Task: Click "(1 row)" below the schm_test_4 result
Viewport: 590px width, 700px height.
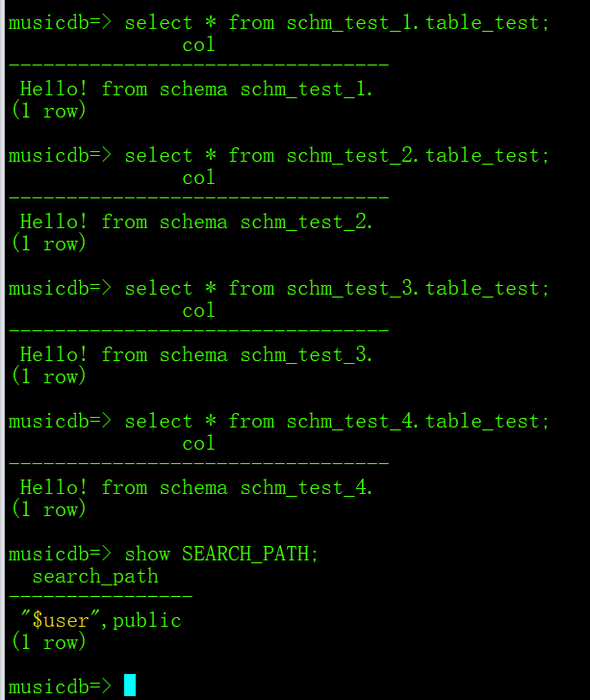Action: (x=49, y=509)
